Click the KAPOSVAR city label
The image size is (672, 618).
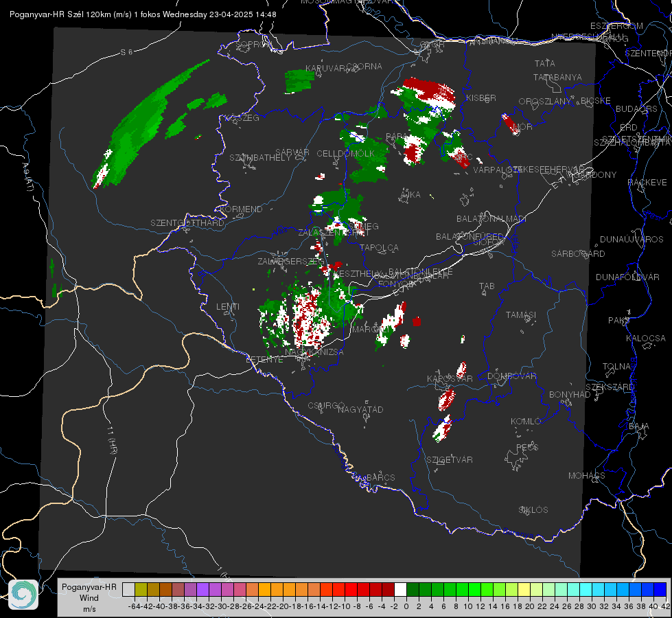(450, 378)
